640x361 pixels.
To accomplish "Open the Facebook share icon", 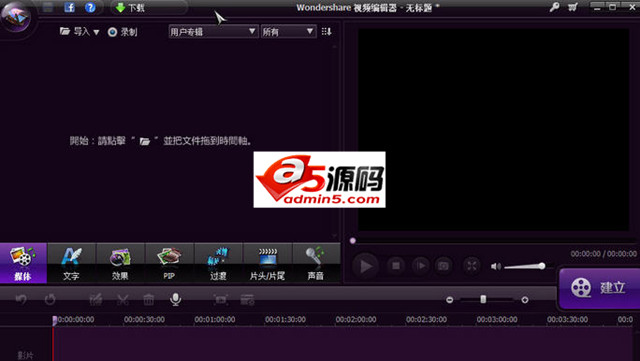I will tap(69, 7).
